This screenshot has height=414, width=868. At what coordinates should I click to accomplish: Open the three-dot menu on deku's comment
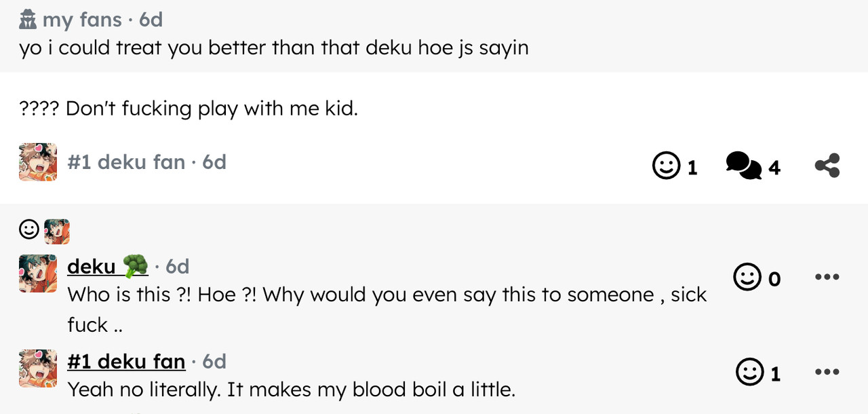827,277
